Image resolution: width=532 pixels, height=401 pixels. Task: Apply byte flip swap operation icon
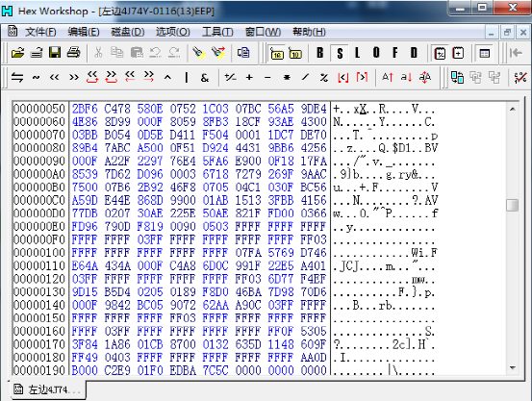(x=17, y=78)
